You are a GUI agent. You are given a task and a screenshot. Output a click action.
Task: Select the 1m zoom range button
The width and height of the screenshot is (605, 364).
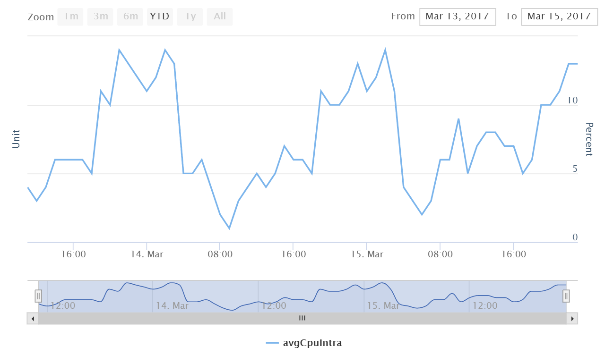70,17
